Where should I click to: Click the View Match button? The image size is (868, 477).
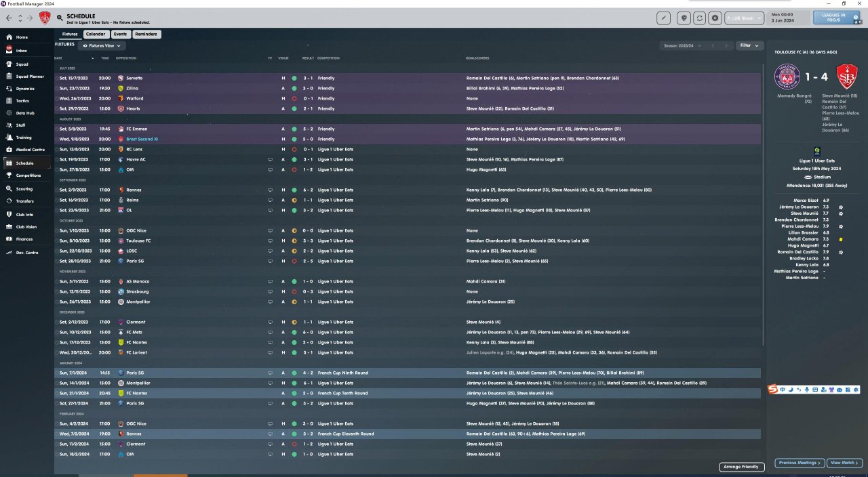tap(845, 463)
